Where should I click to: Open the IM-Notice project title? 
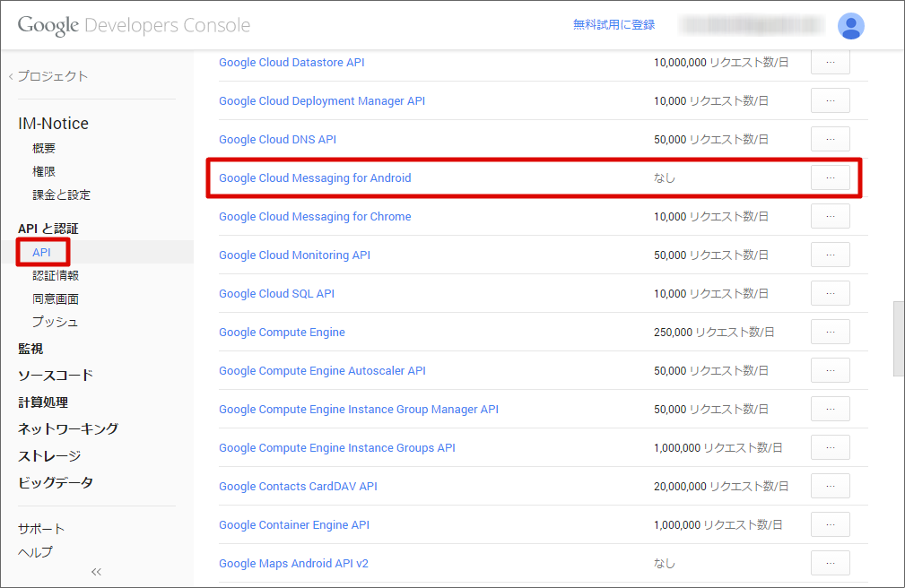click(53, 124)
